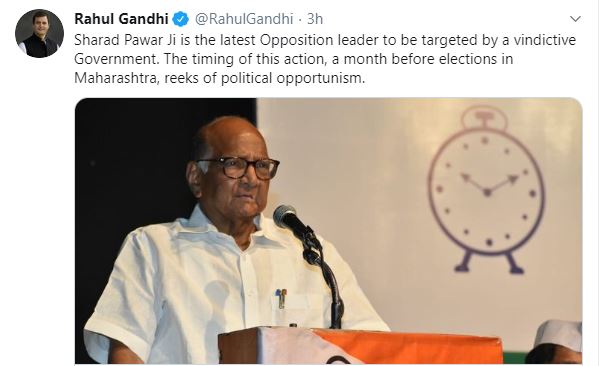
Task: Visit the @RahulGandhi handle link
Action: tap(244, 19)
